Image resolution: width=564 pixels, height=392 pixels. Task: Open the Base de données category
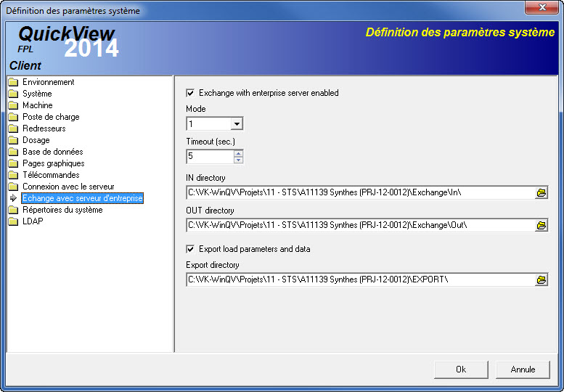[x=52, y=152]
